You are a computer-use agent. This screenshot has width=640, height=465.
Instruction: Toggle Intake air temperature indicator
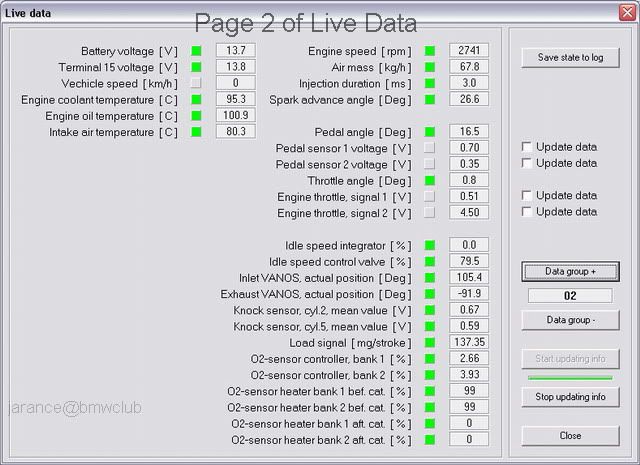point(196,132)
